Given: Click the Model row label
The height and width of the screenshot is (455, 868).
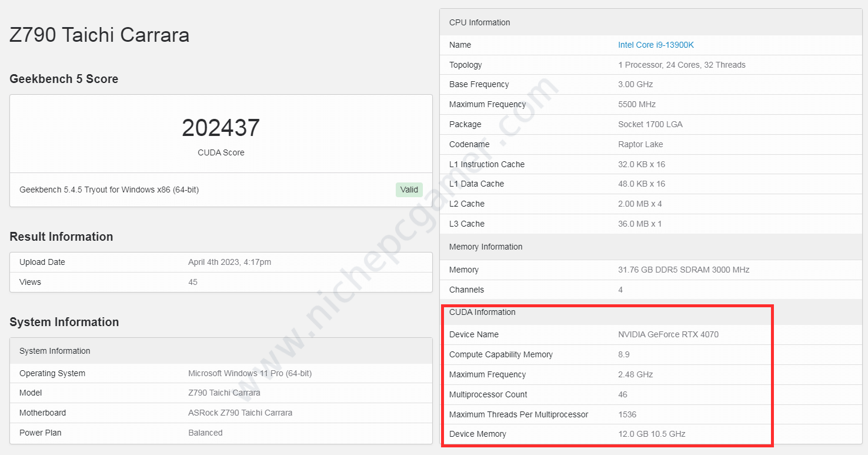Looking at the screenshot, I should pyautogui.click(x=31, y=393).
